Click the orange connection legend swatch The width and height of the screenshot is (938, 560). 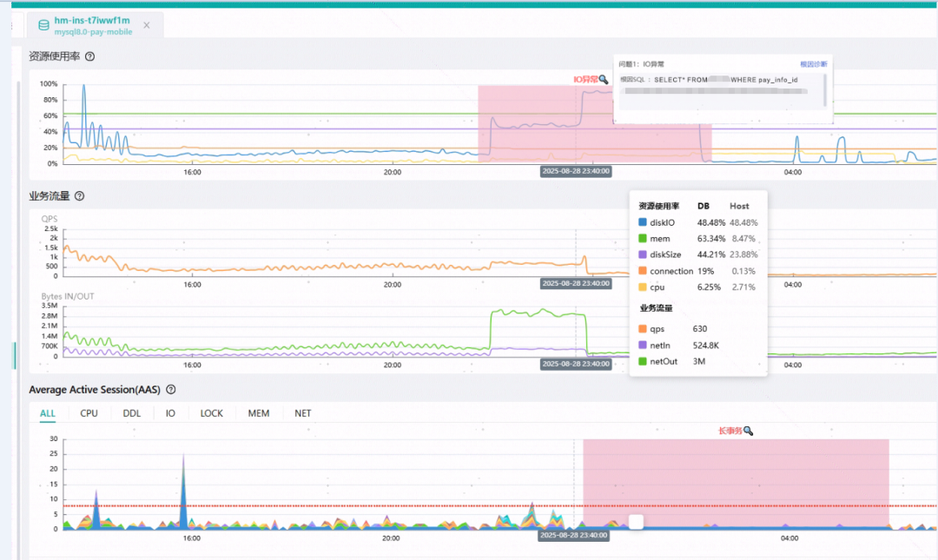pyautogui.click(x=643, y=270)
